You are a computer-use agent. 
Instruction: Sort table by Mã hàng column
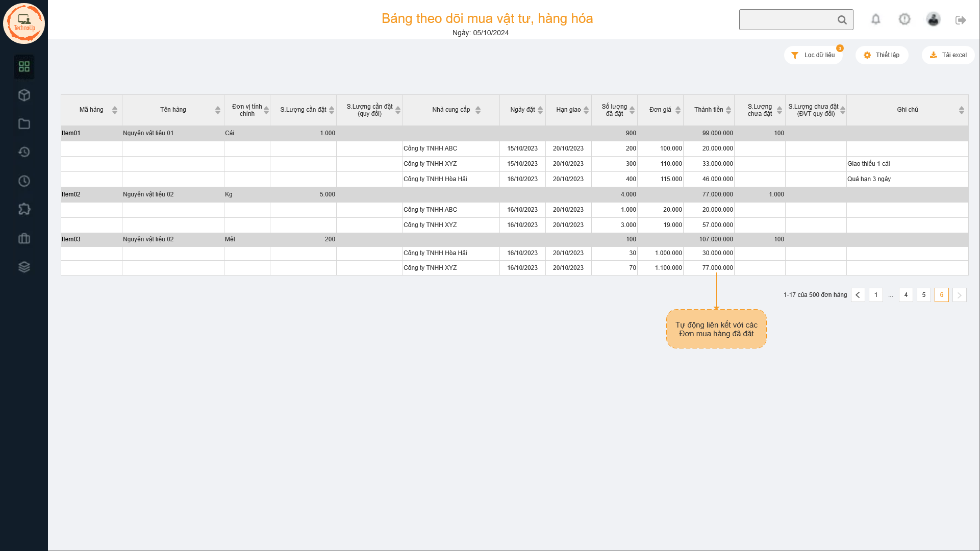pos(115,110)
